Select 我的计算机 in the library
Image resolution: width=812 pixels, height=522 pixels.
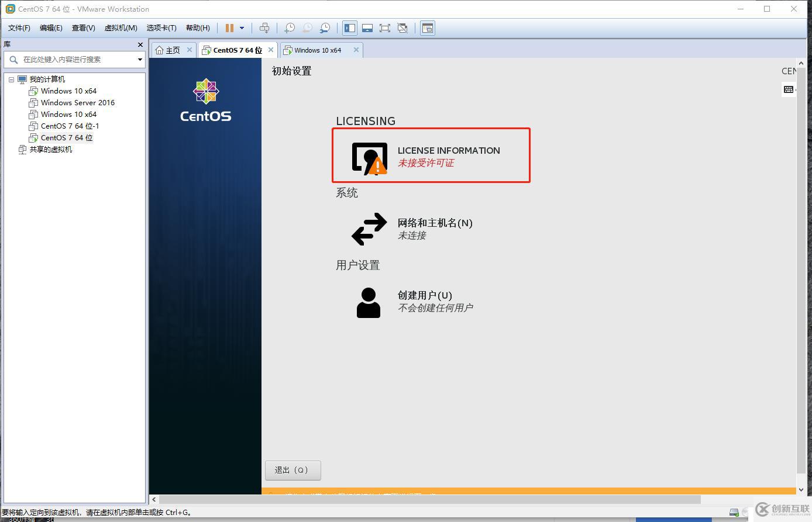pos(47,79)
